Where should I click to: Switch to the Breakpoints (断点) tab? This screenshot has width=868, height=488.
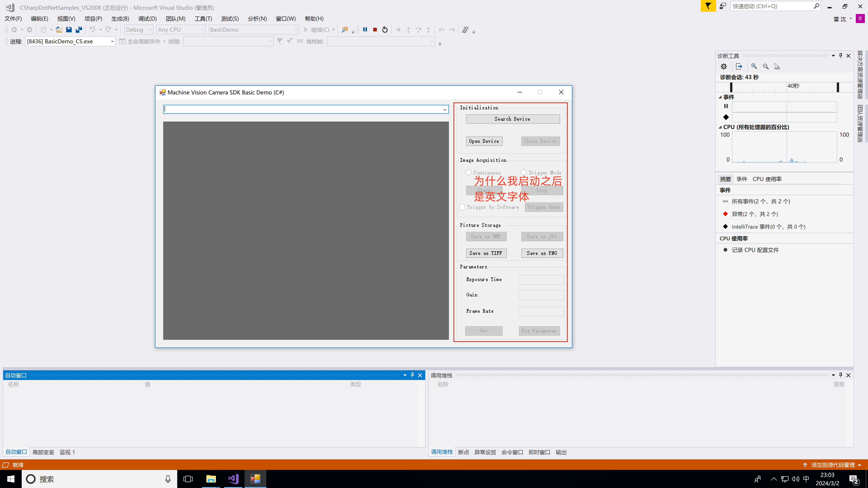coord(463,452)
